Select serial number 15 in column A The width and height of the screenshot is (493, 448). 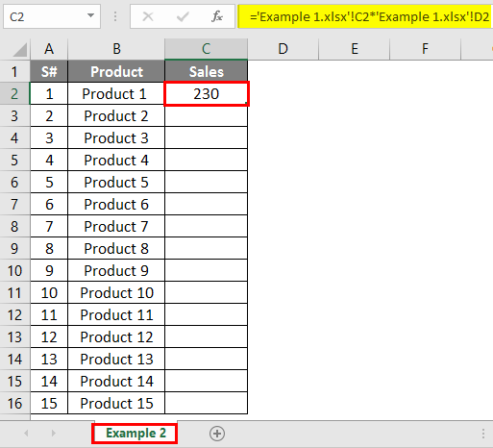pos(49,403)
